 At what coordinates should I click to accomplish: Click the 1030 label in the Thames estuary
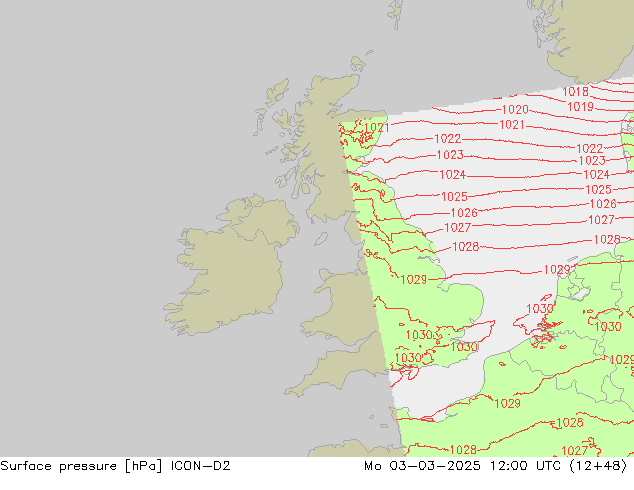click(464, 347)
